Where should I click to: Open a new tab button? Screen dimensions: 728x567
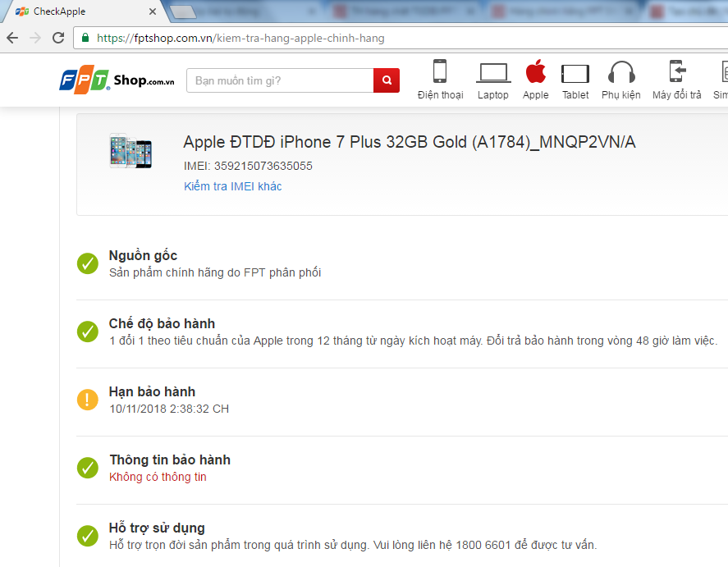click(x=183, y=12)
